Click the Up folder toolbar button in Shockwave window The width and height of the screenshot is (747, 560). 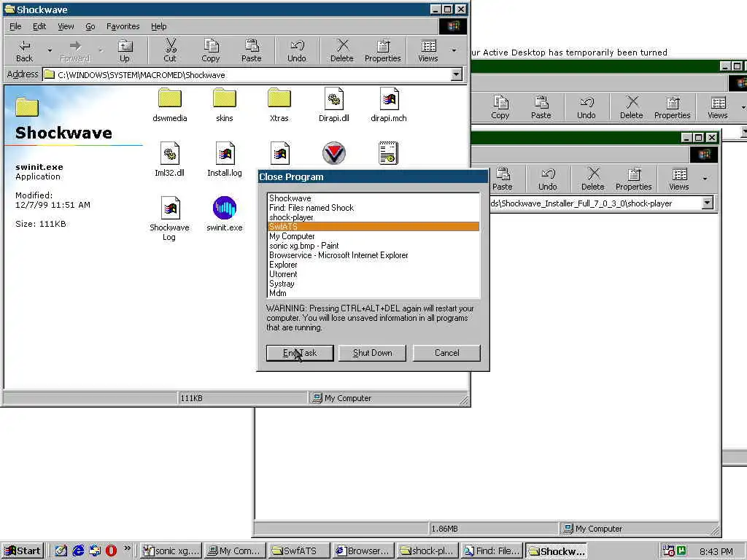tap(125, 51)
